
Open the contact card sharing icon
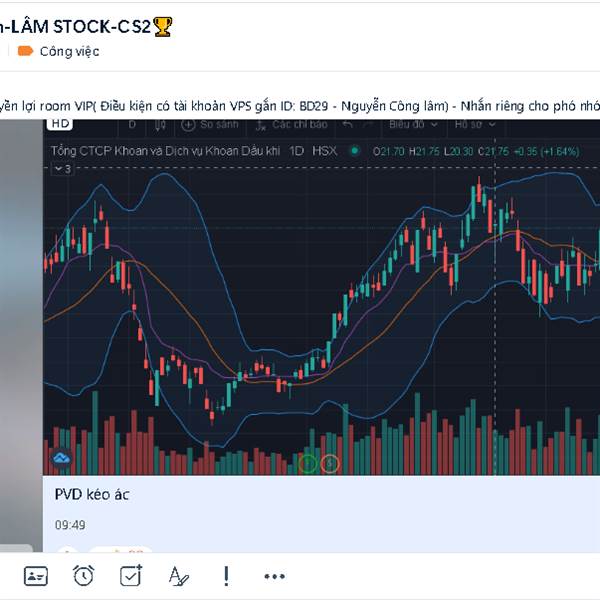(x=36, y=576)
